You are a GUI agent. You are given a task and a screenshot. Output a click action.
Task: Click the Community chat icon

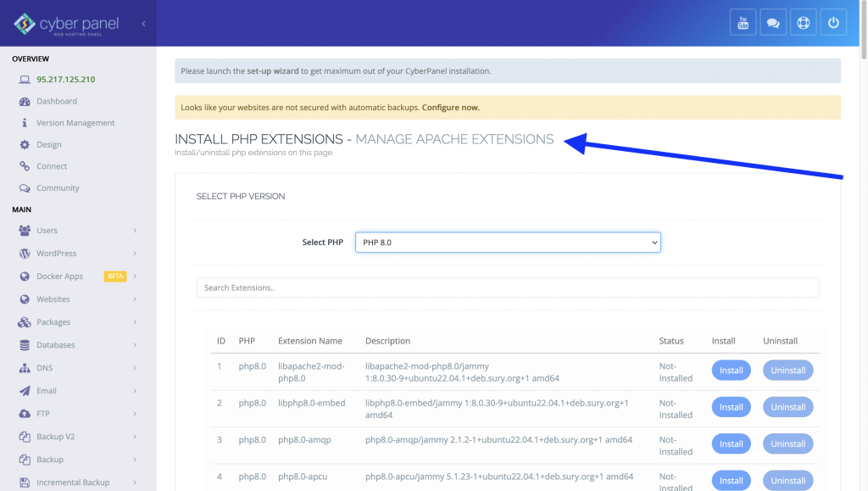25,188
